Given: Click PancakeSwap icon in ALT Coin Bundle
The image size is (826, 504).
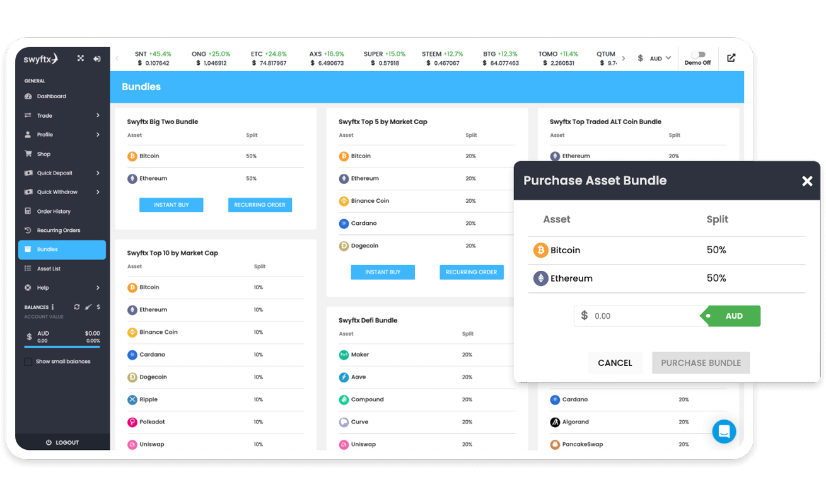Looking at the screenshot, I should pos(555,445).
